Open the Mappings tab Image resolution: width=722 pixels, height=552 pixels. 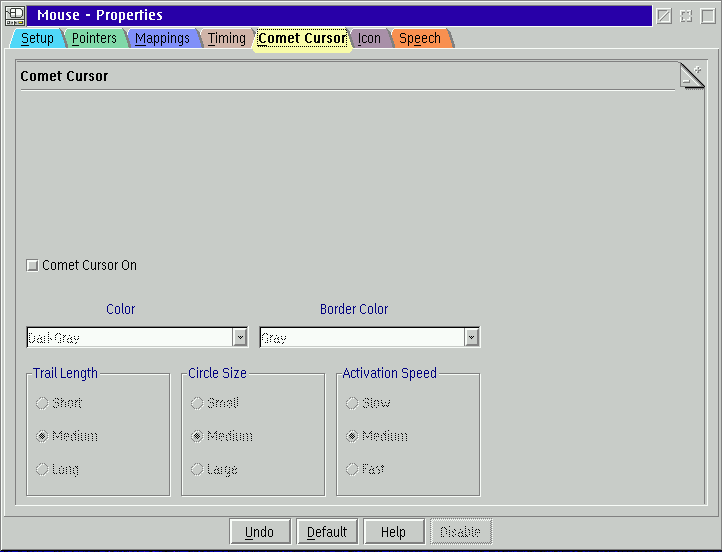[162, 38]
